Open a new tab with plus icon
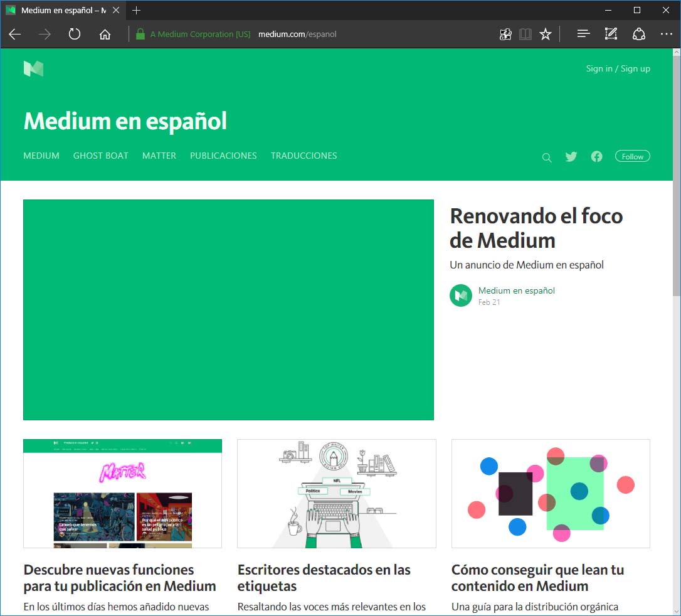This screenshot has height=616, width=681. (136, 11)
